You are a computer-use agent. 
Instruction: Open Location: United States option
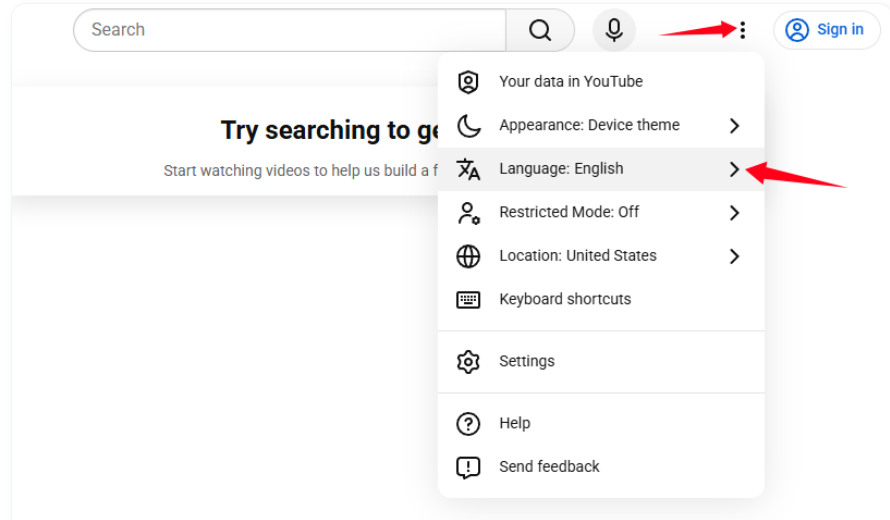point(601,257)
